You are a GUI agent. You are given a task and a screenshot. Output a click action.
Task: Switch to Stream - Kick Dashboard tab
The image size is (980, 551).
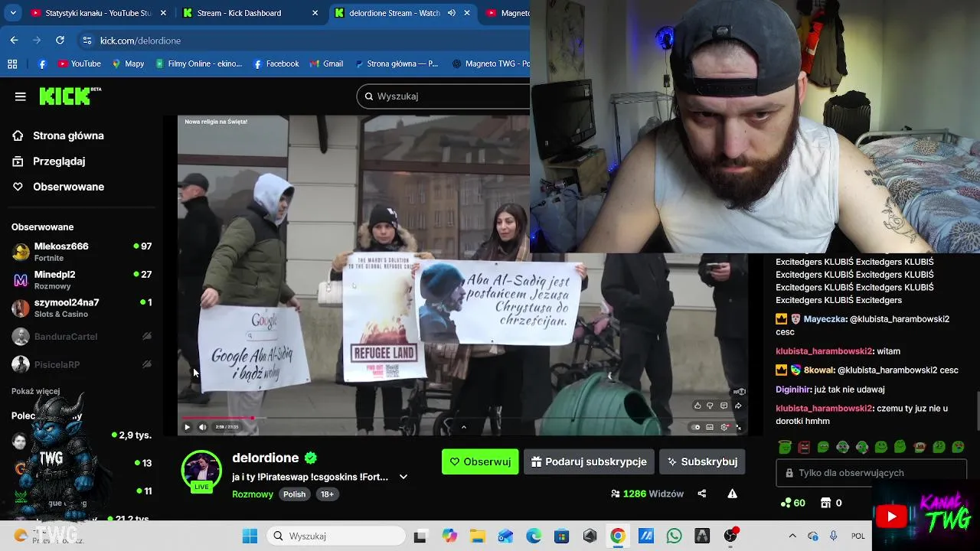251,13
